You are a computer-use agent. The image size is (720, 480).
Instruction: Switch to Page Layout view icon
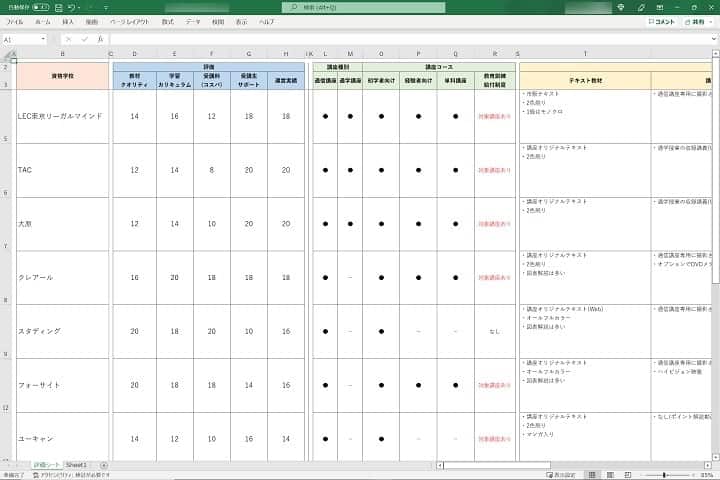pyautogui.click(x=610, y=475)
